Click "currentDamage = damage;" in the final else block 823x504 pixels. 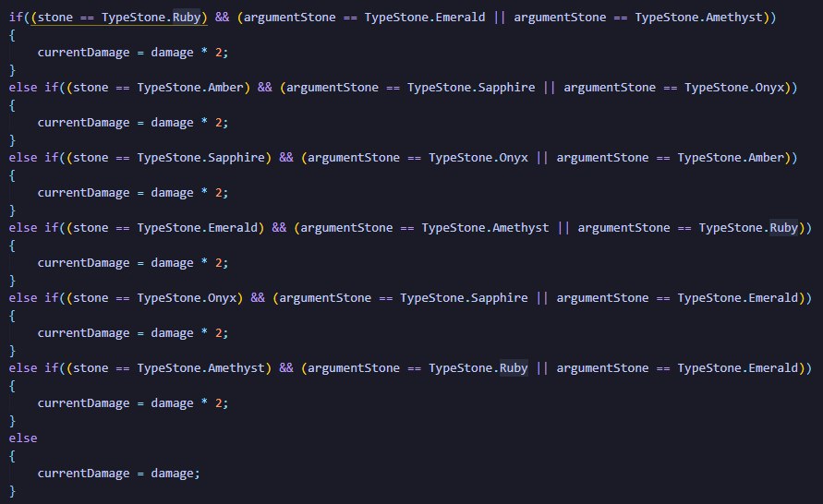pos(118,474)
